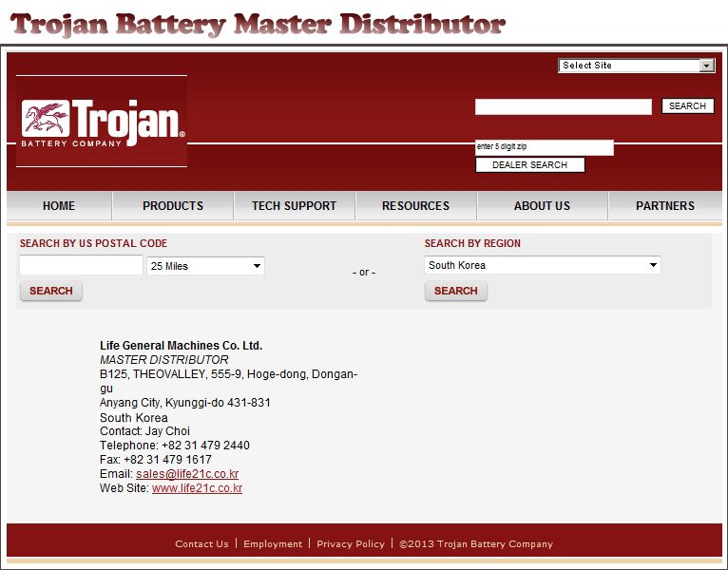
Task: Open the Select Site dropdown
Action: 637,66
